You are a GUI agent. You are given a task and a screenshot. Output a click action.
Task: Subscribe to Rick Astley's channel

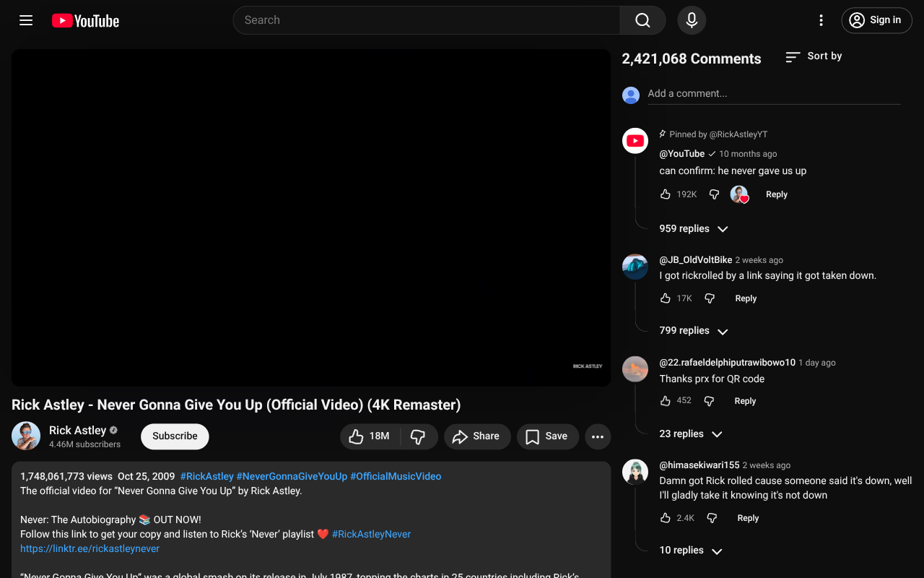[x=175, y=436]
